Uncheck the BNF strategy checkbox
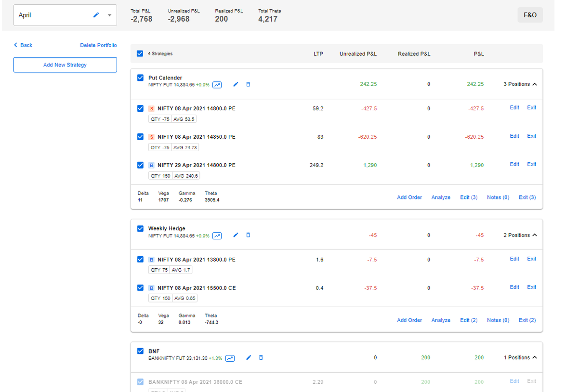This screenshot has width=578, height=392. pyautogui.click(x=140, y=351)
